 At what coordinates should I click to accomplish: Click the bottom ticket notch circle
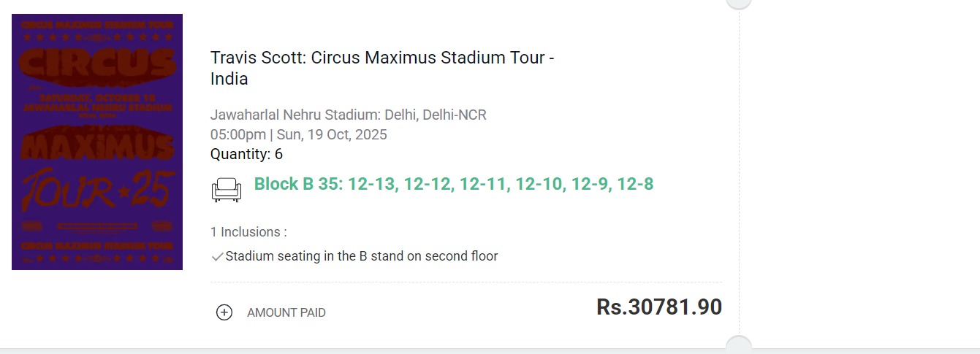click(x=739, y=346)
